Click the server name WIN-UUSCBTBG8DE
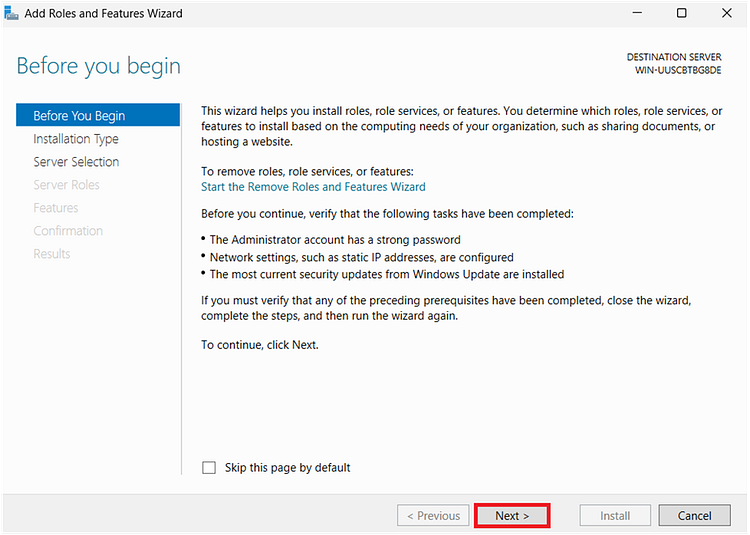 pos(678,70)
